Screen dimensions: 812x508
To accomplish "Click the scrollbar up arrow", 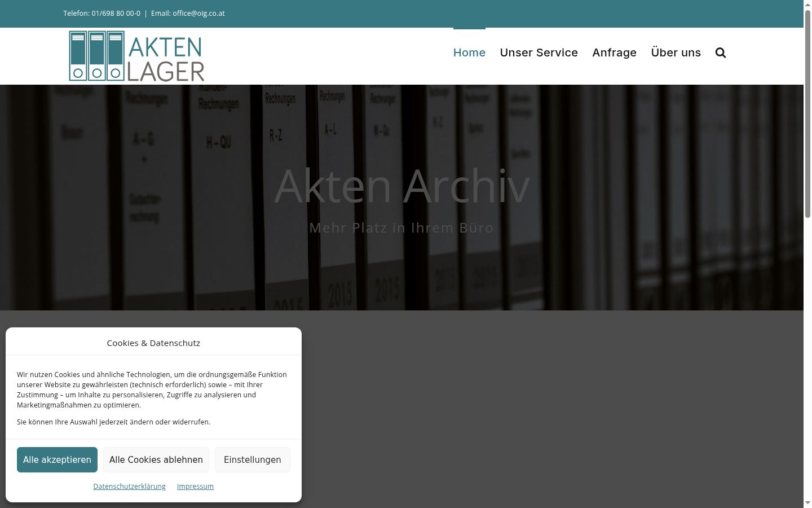I will (x=807, y=4).
